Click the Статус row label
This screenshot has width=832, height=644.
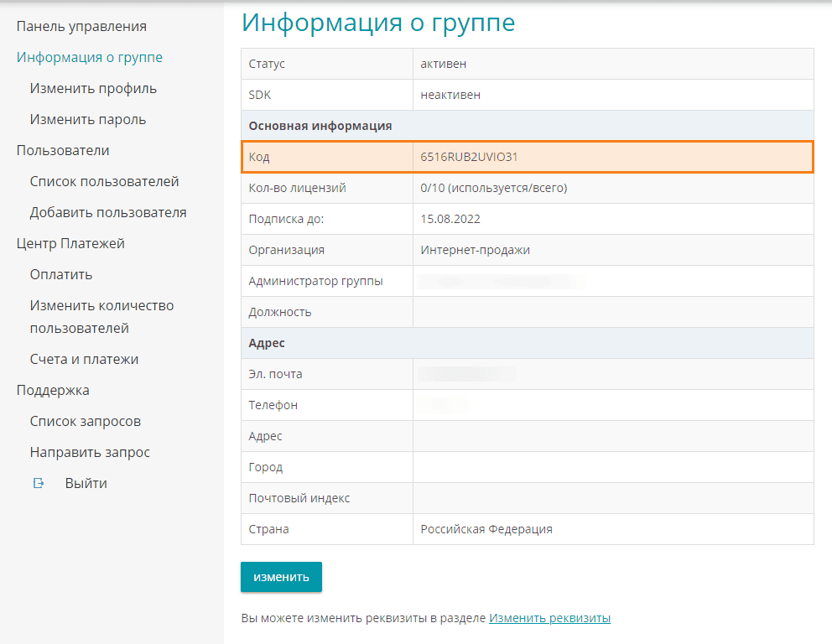pyautogui.click(x=267, y=64)
